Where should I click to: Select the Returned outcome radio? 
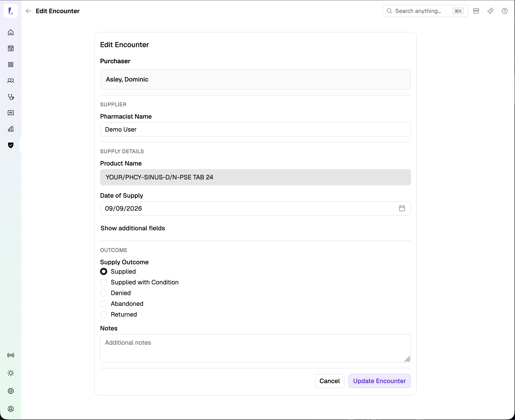(x=104, y=314)
